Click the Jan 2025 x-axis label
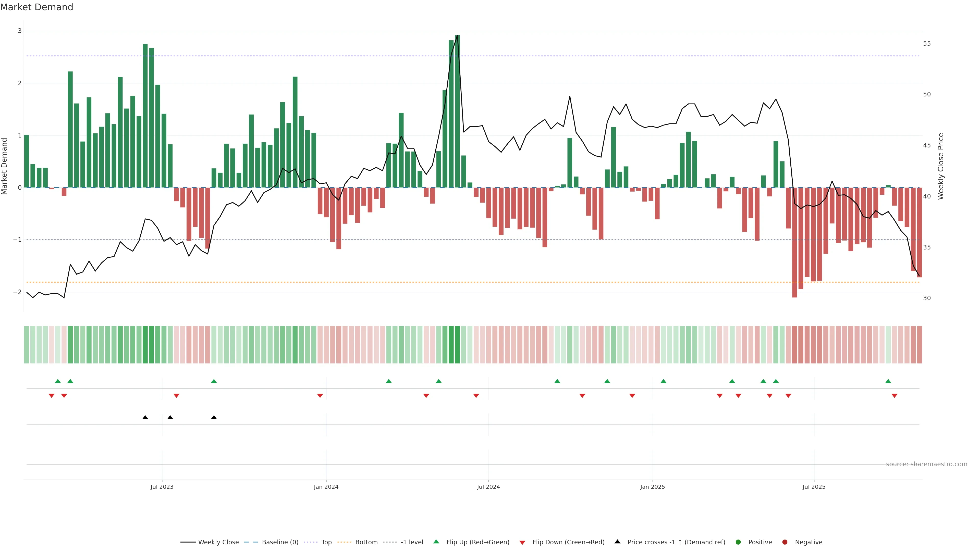 coord(653,487)
